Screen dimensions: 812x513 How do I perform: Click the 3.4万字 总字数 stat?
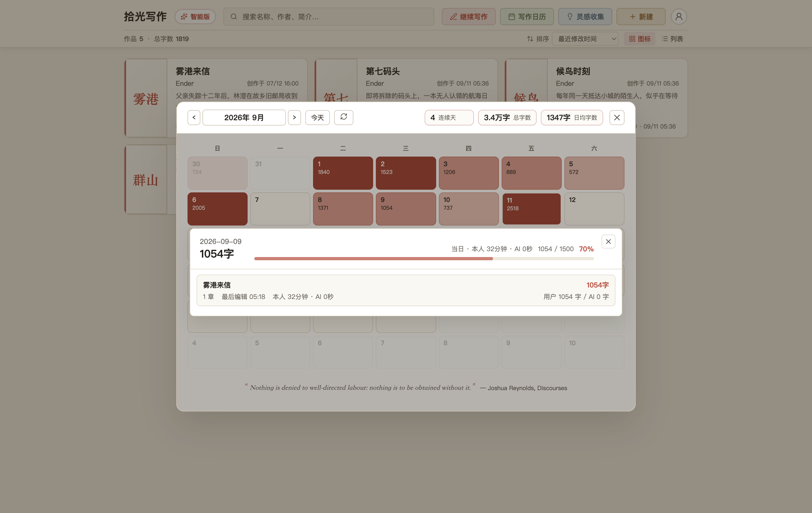click(507, 117)
